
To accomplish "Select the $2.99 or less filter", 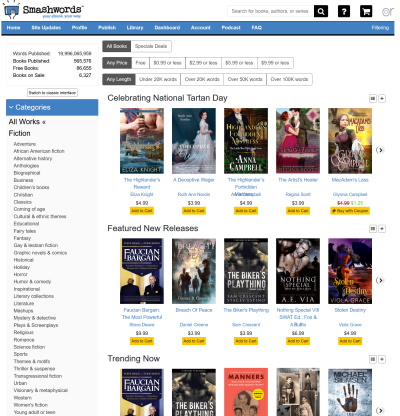I will pos(203,63).
